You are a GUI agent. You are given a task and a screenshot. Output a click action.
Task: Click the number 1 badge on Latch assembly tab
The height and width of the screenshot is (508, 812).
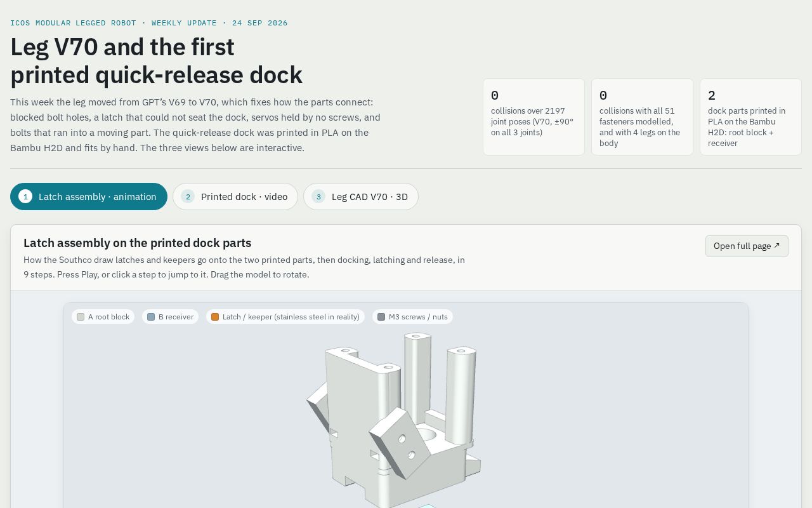click(x=25, y=197)
